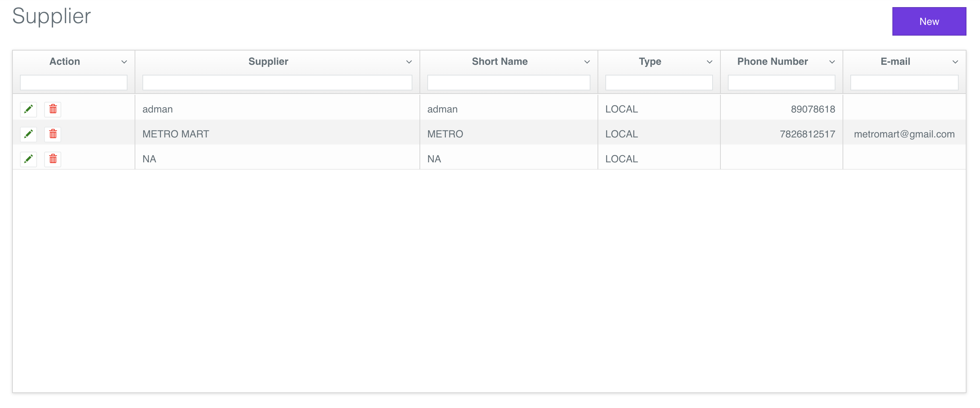The height and width of the screenshot is (408, 980).
Task: Expand the Phone Number column menu
Action: [831, 61]
